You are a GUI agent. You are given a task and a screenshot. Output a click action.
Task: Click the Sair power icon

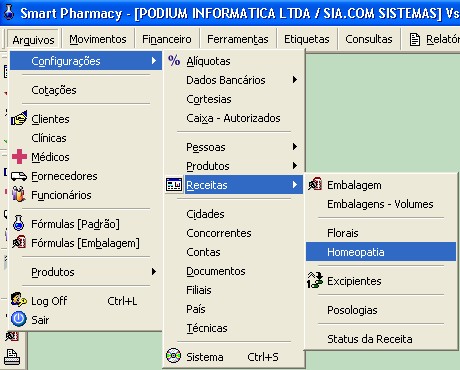pos(19,319)
